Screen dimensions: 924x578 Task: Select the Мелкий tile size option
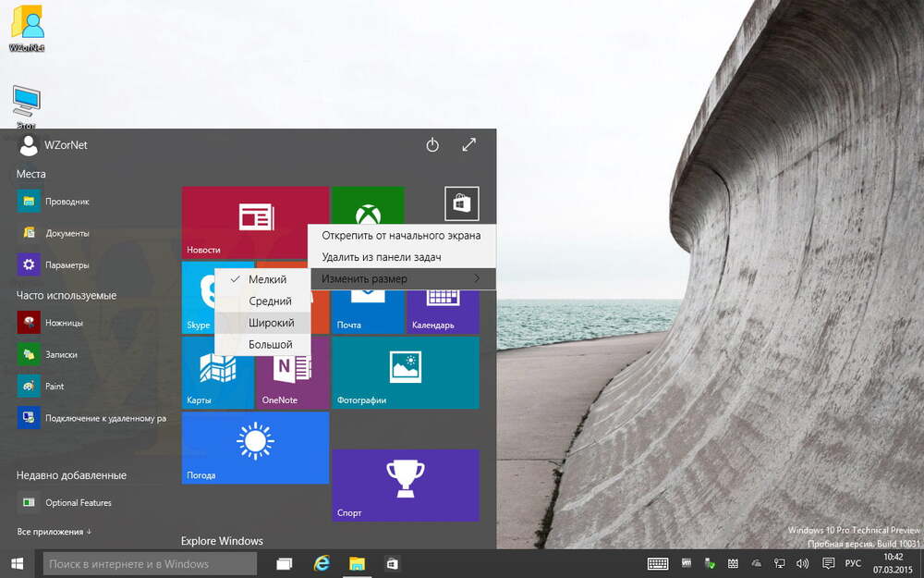pos(268,278)
